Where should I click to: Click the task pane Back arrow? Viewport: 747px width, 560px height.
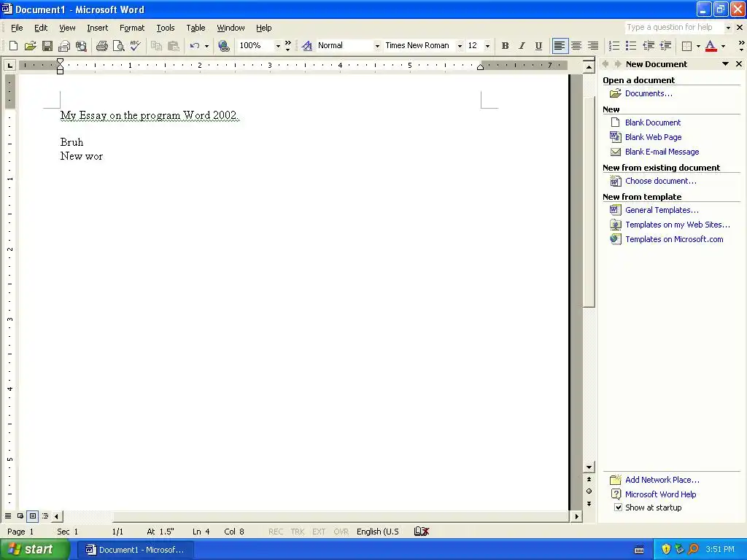click(605, 64)
